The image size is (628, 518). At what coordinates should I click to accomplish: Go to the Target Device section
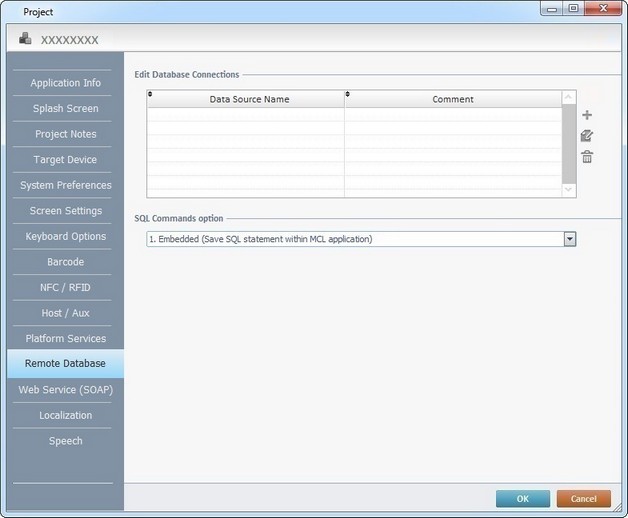(x=66, y=160)
